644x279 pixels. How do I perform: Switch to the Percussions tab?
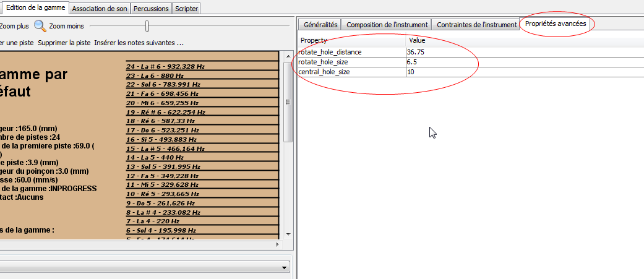[x=151, y=9]
